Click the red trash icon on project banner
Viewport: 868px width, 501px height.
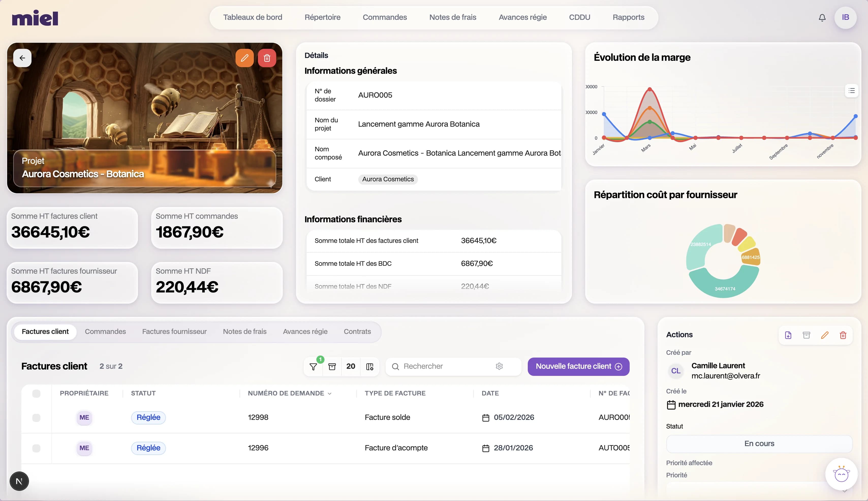coord(267,58)
